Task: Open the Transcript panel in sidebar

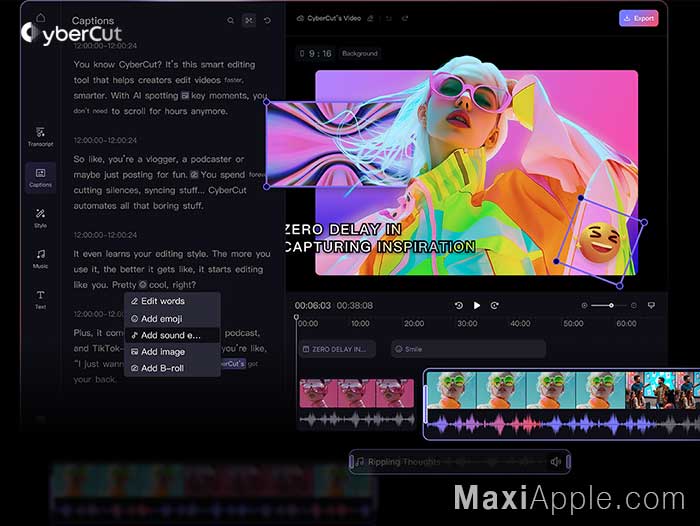Action: click(40, 136)
